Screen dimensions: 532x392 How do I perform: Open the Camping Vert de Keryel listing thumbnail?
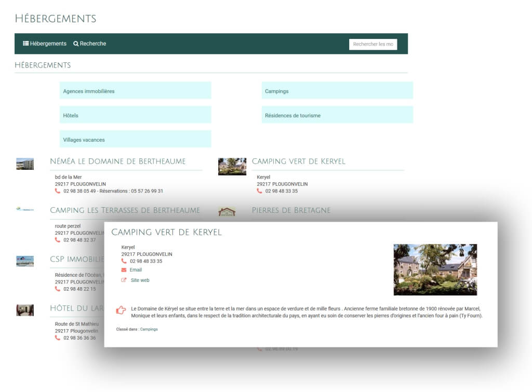point(232,167)
